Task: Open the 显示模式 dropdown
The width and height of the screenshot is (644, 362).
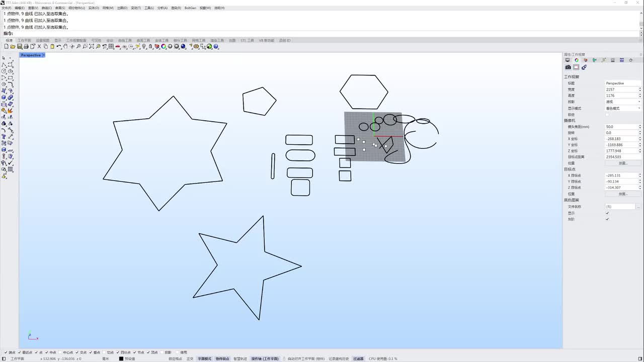Action: point(623,108)
